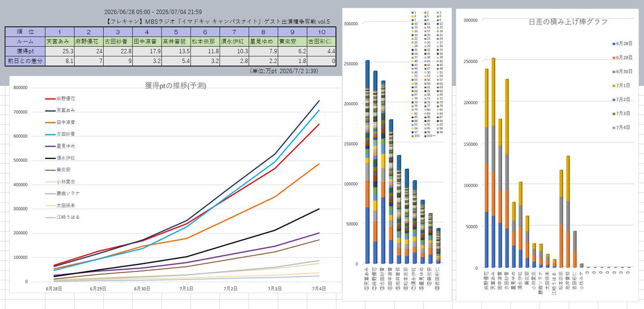Select table cell 松本奈那 in the ルーム row
This screenshot has width=644, height=309.
tap(204, 41)
